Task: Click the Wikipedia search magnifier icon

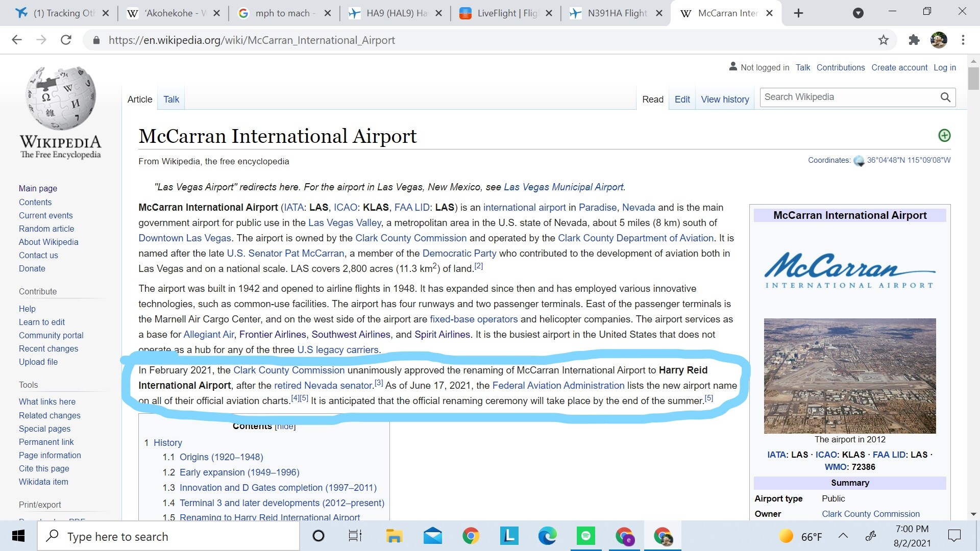Action: [x=945, y=97]
